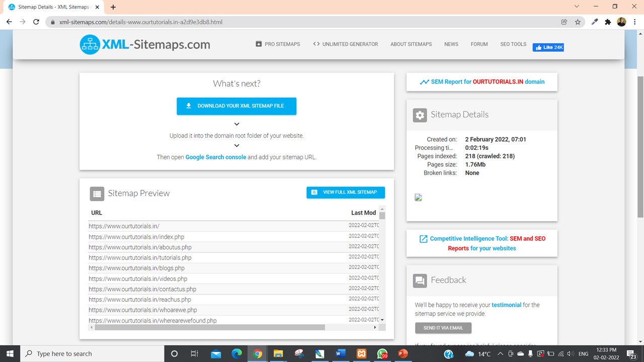644x362 pixels.
Task: Close the Sitemap Details tab
Action: [x=97, y=7]
